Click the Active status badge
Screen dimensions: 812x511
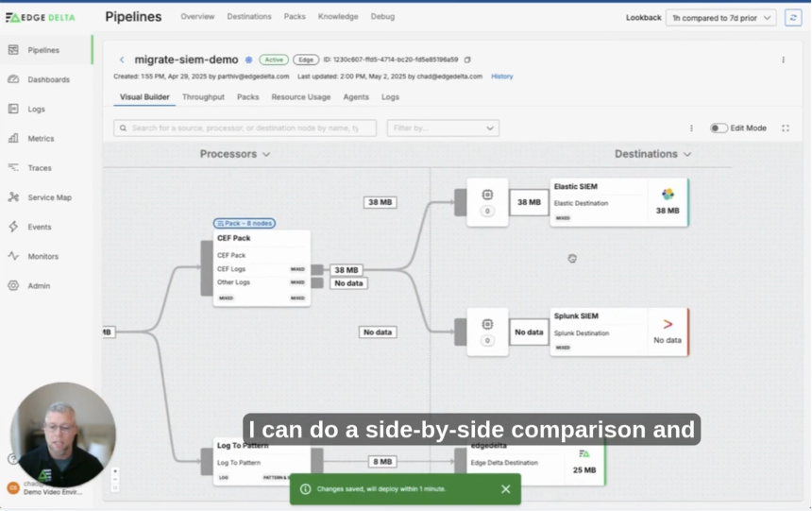click(274, 60)
